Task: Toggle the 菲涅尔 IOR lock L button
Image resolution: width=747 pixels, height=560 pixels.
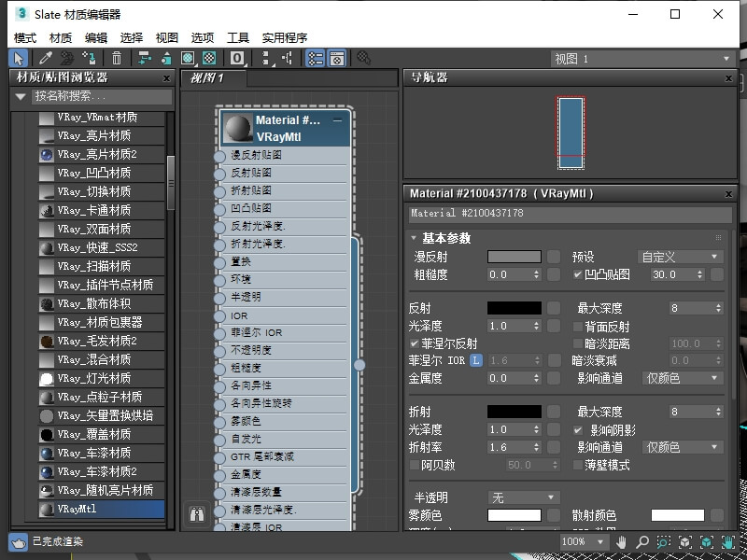Action: point(476,360)
